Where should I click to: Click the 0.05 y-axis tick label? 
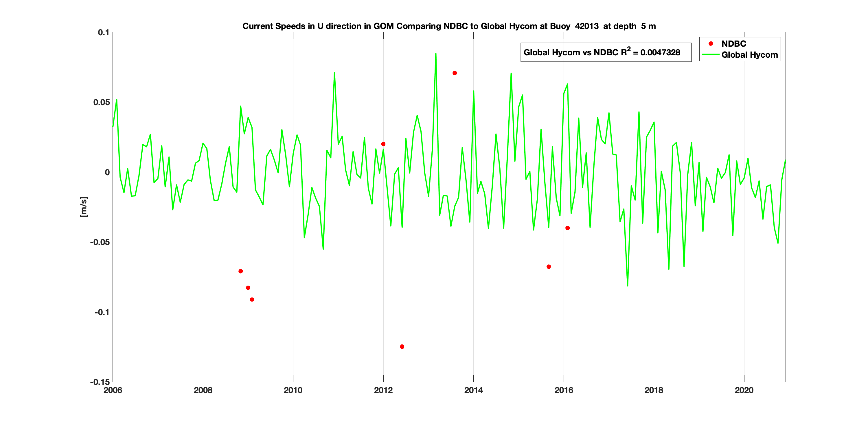coord(102,102)
